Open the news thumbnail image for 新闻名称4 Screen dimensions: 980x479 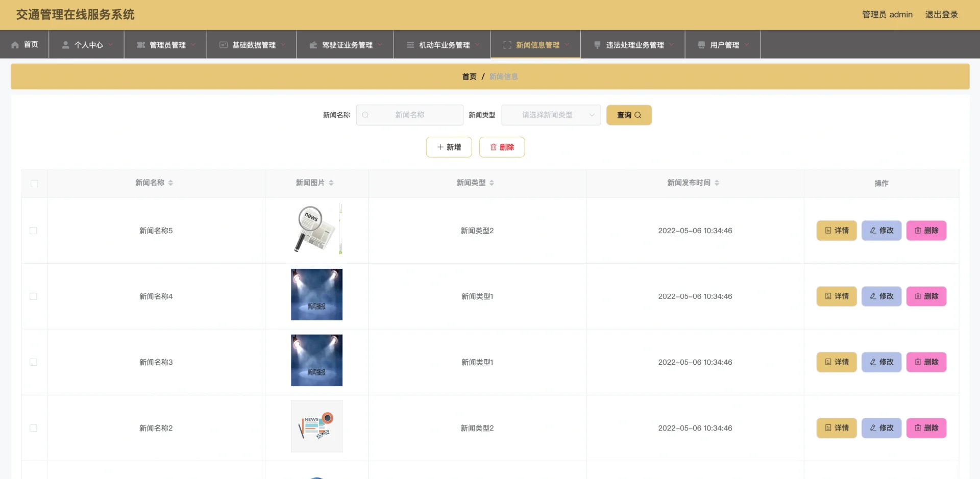316,295
